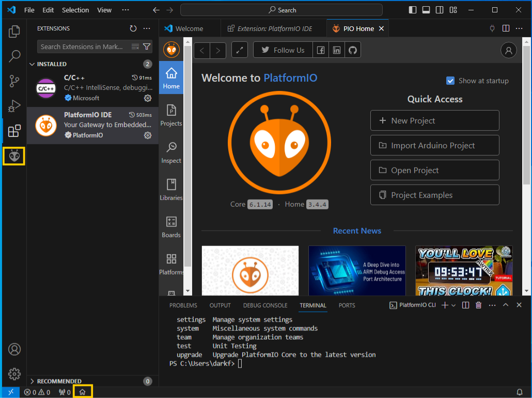Click Project Examples button

tap(434, 195)
